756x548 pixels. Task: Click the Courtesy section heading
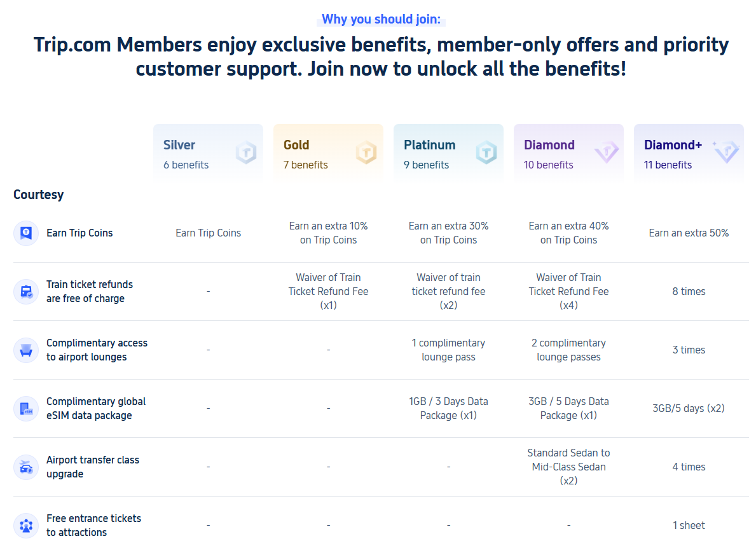coord(39,195)
